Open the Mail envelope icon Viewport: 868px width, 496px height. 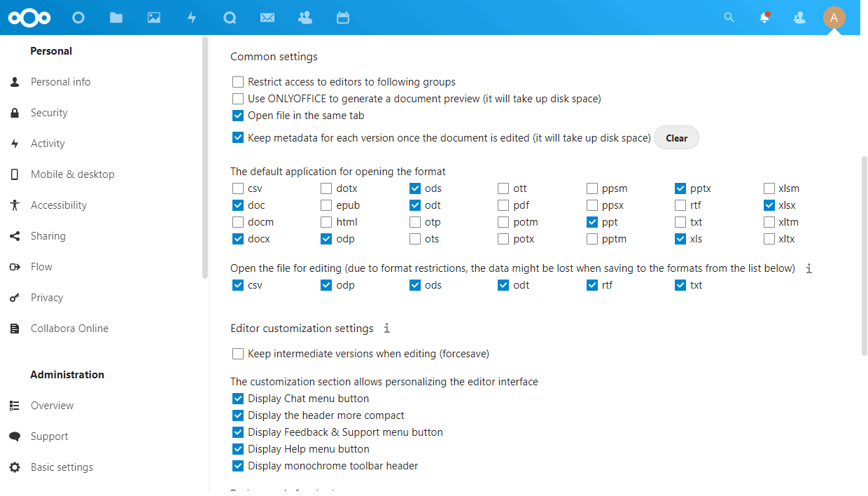click(267, 18)
